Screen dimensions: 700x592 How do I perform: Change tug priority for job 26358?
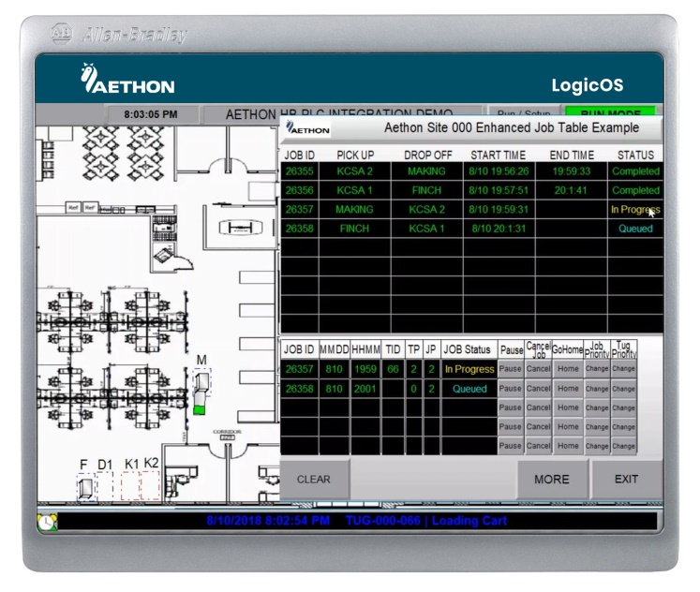[624, 389]
